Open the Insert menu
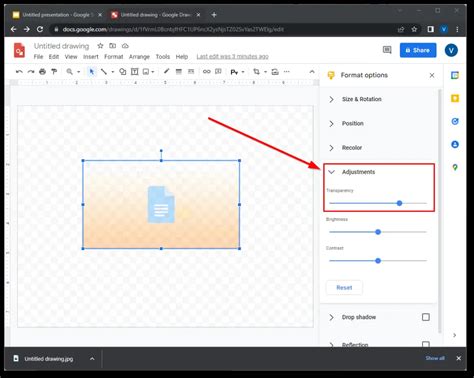This screenshot has width=474, height=378. pos(91,57)
